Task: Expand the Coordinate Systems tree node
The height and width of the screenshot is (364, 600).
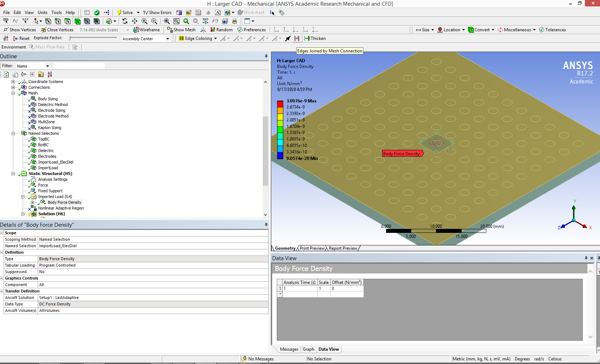Action: [13, 82]
